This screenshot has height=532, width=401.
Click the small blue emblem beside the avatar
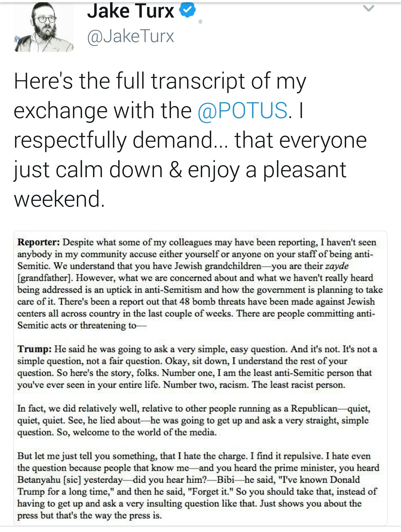(x=17, y=39)
